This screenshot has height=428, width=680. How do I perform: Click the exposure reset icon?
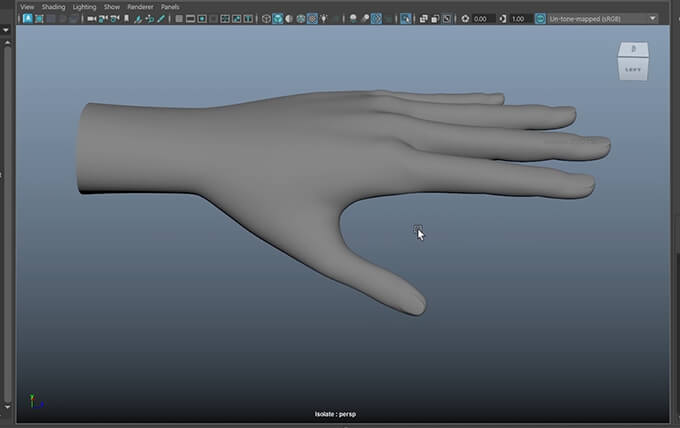[465, 18]
